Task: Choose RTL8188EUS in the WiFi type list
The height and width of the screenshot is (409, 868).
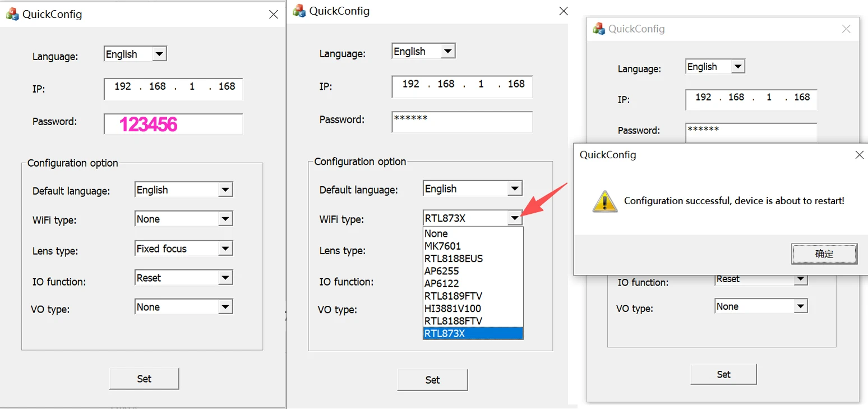Action: click(x=453, y=259)
